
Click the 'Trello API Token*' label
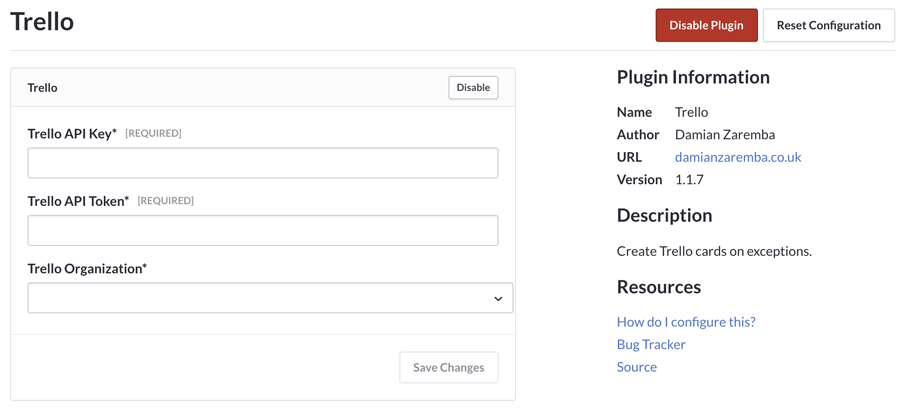pos(78,201)
